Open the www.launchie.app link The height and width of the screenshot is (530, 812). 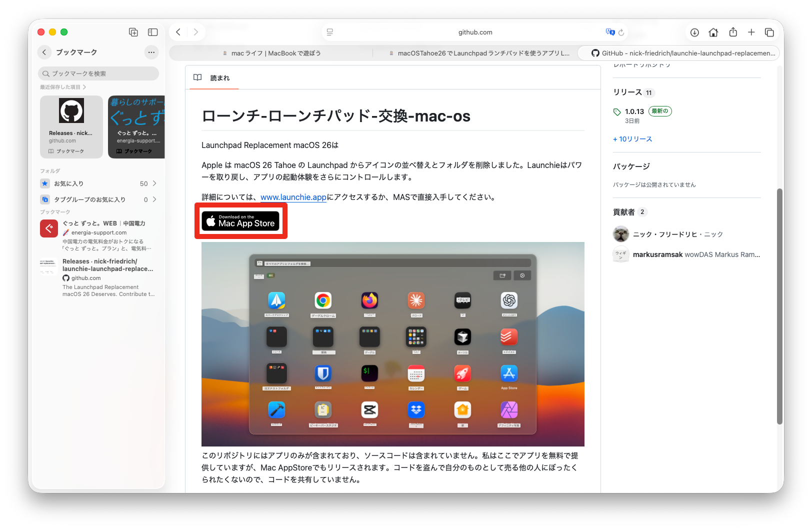[x=293, y=197]
